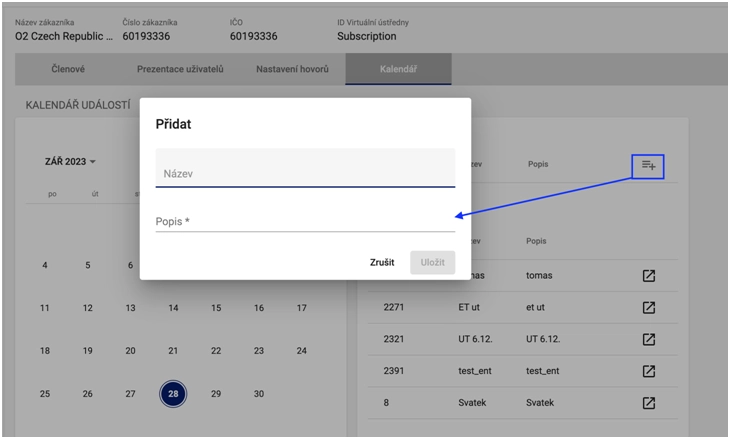
Task: Choose day 4 in the calendar
Action: point(44,265)
